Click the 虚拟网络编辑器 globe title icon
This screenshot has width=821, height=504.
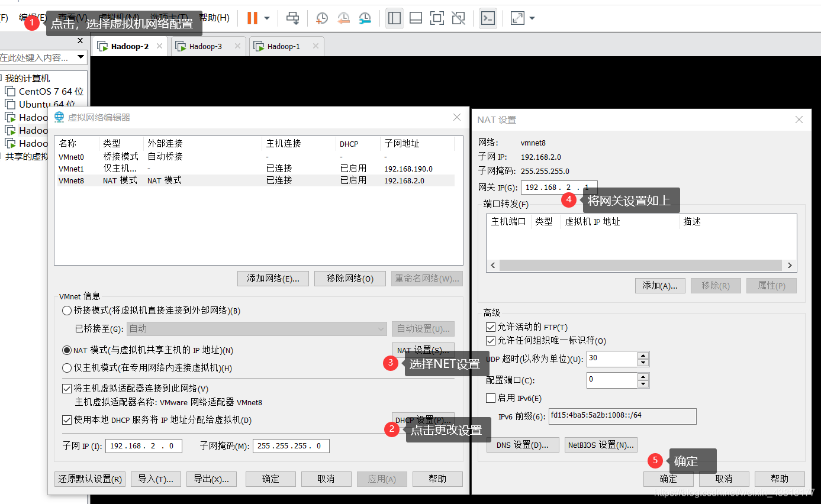click(x=59, y=117)
